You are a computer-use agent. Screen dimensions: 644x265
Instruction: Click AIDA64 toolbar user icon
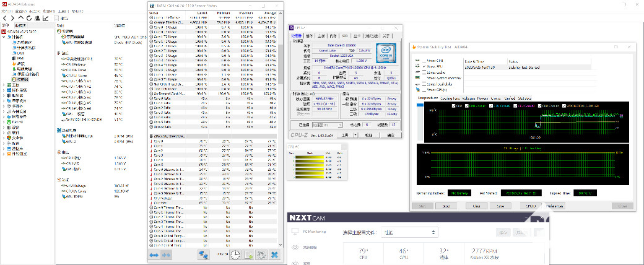click(x=37, y=18)
